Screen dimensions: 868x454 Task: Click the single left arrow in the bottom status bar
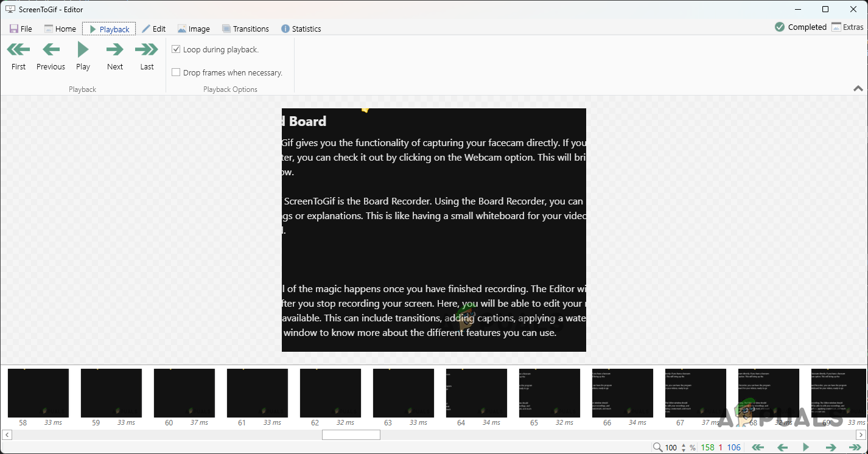point(782,447)
